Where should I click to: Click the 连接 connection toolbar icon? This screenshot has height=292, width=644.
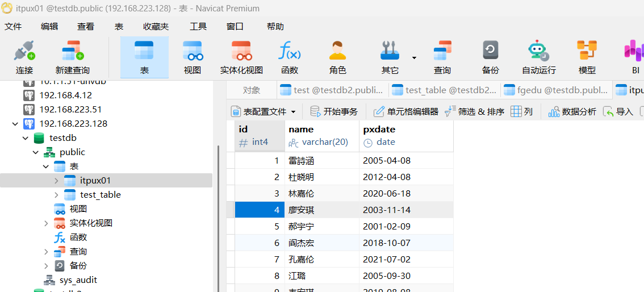(x=24, y=57)
